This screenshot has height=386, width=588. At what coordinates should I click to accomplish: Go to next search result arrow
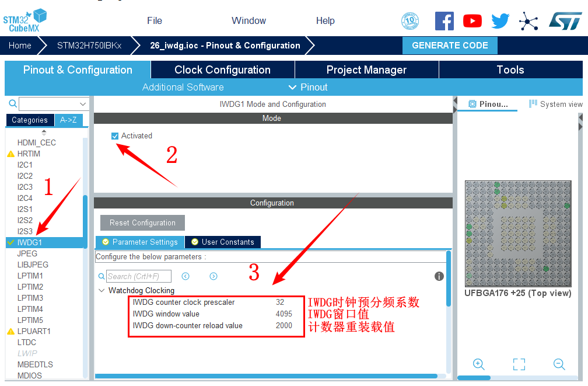pos(213,276)
